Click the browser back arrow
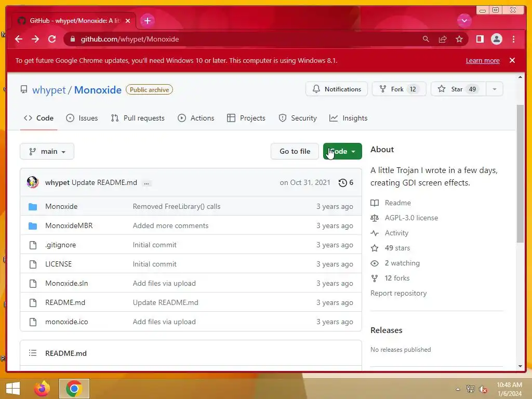Viewport: 532px width, 399px height. (x=19, y=39)
